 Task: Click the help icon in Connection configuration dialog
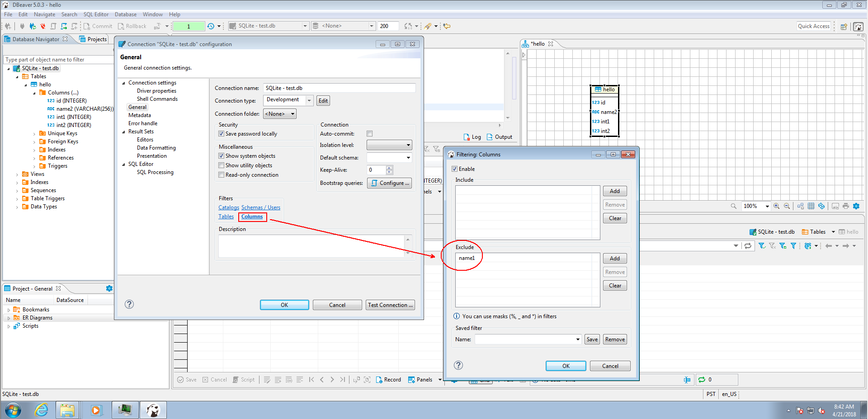click(x=129, y=304)
